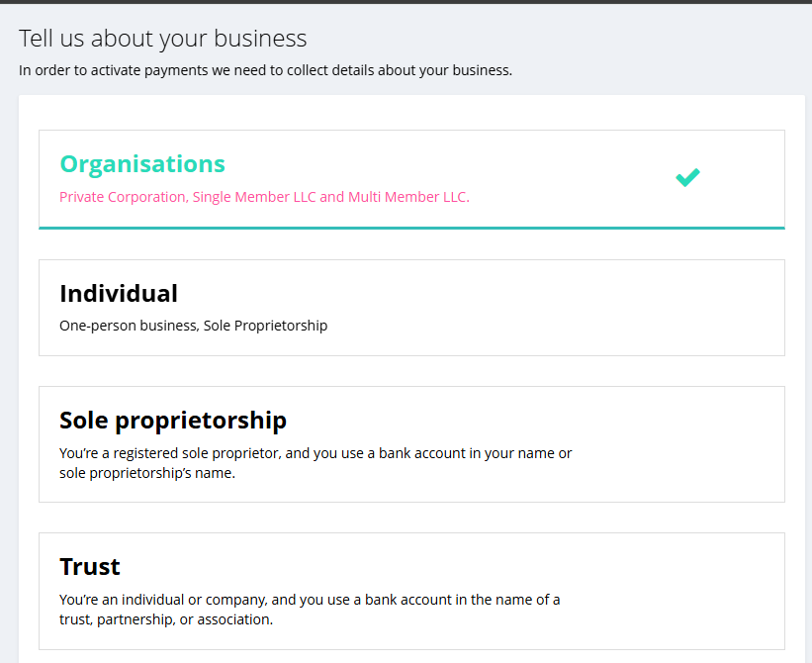812x663 pixels.
Task: Click the 'activate payments' subtitle text
Action: pos(265,70)
